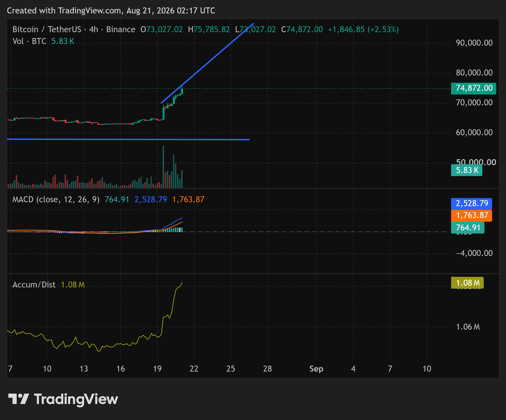The width and height of the screenshot is (506, 420).
Task: Click the close value C74,872.00 in legend
Action: (x=302, y=29)
